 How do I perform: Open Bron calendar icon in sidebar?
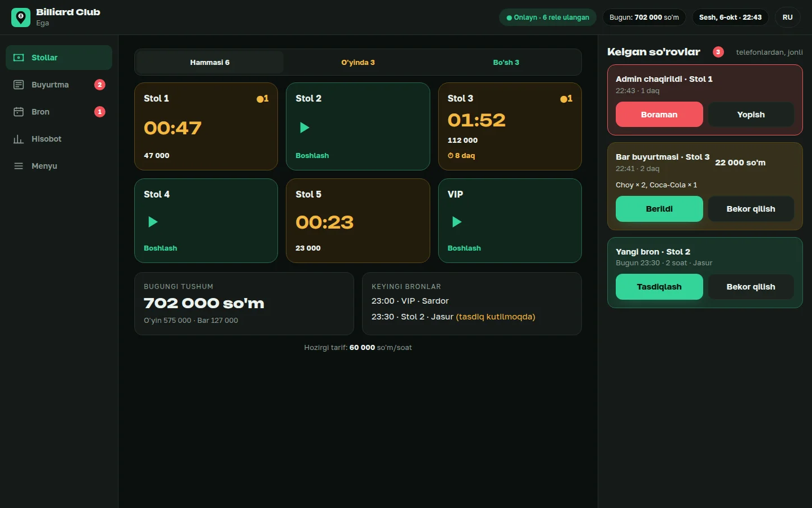(19, 112)
